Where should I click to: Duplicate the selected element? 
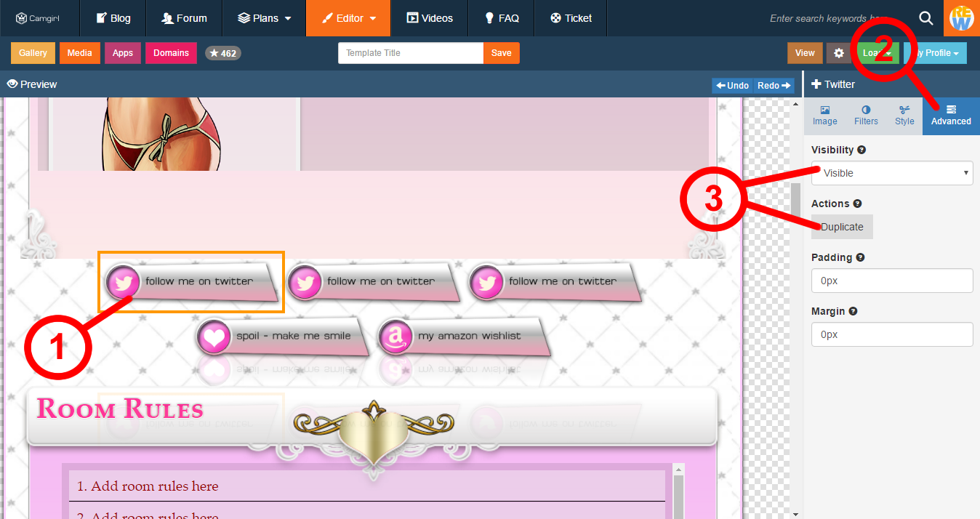(842, 227)
